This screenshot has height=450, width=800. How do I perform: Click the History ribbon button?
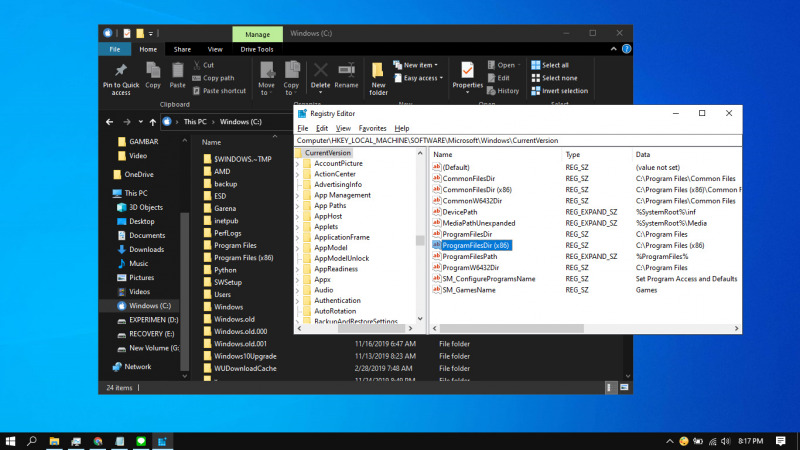coord(503,91)
